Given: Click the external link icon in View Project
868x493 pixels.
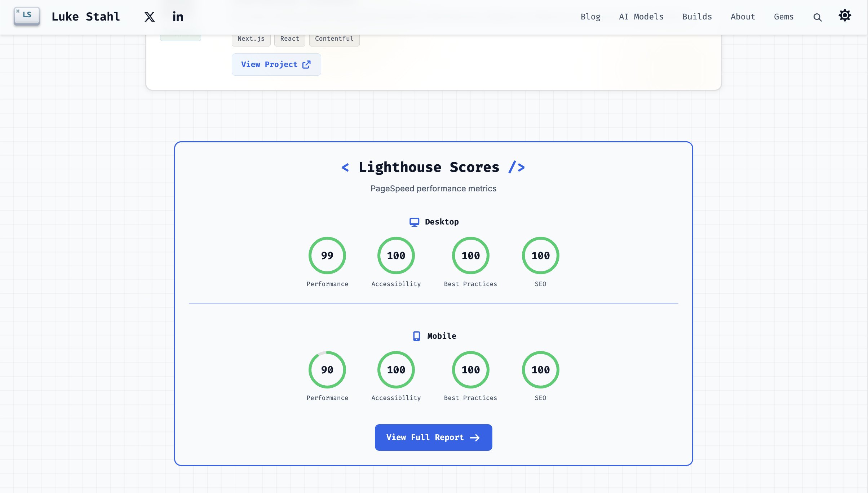Looking at the screenshot, I should [306, 65].
